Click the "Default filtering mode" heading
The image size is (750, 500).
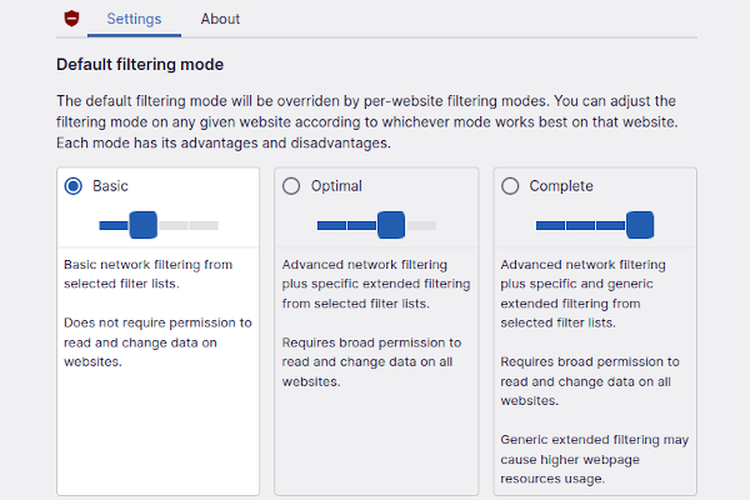[140, 65]
